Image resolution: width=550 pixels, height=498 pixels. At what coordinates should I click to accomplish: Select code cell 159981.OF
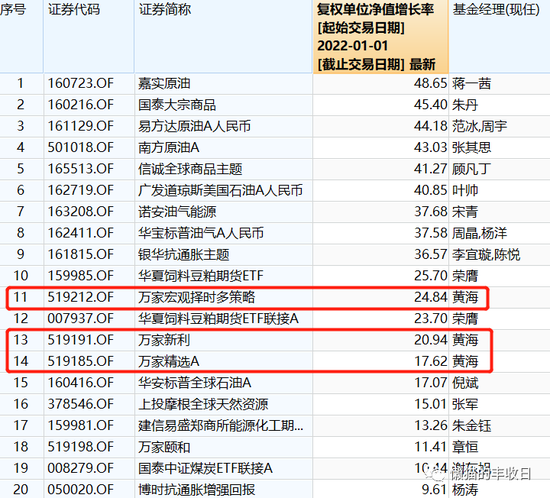click(x=81, y=426)
